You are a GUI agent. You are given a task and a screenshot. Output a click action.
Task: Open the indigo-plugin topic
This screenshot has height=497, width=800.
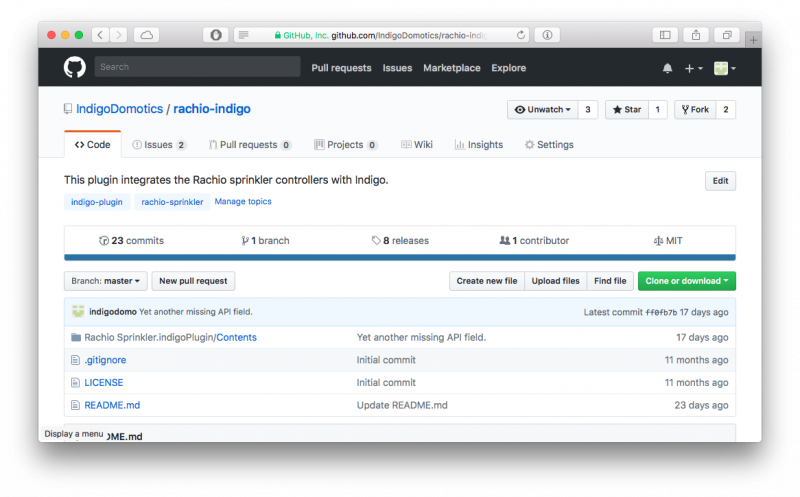click(97, 202)
